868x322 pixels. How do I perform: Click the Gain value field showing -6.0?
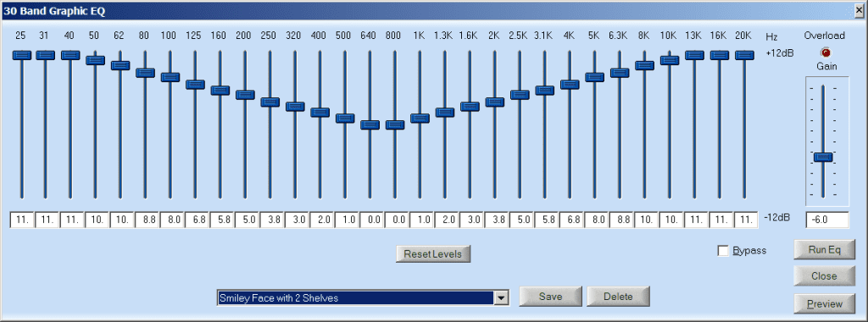pyautogui.click(x=827, y=219)
